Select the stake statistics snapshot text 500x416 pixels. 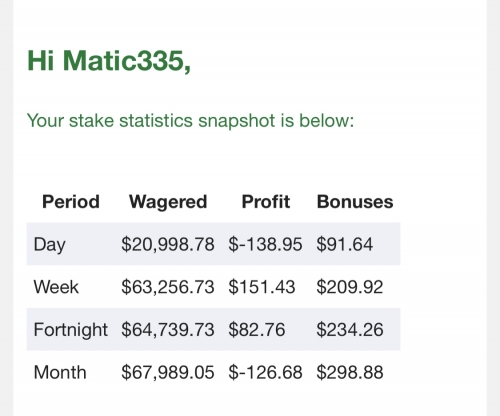coord(190,120)
